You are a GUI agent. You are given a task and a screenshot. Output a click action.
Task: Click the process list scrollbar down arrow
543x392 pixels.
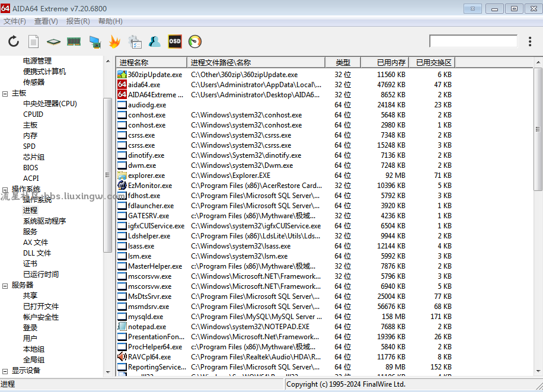tap(538, 371)
